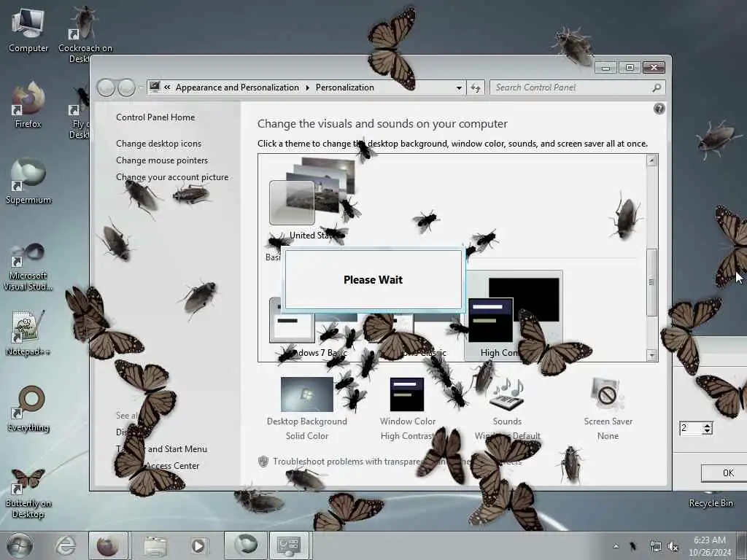Click the taskbar clock showing 6:23 AM

point(710,546)
